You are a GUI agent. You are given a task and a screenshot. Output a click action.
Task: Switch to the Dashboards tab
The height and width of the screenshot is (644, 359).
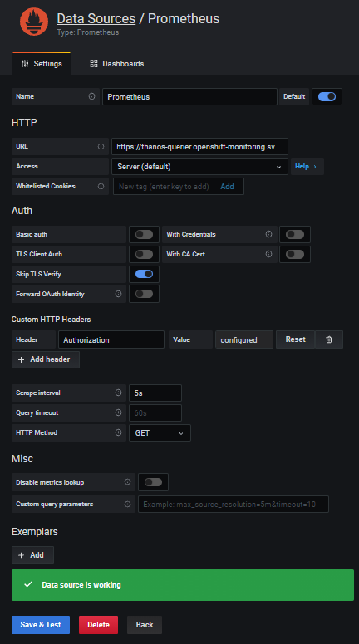tap(117, 64)
